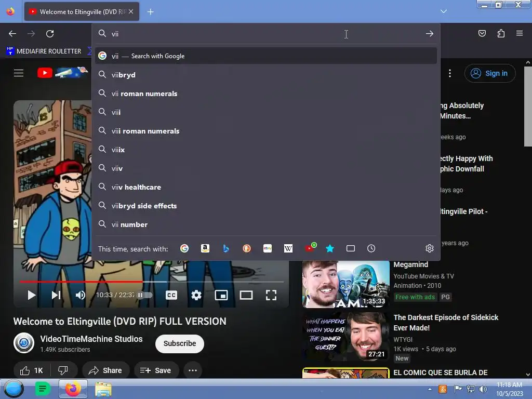Expand the list all tabs chevron
Viewport: 532px width, 399px height.
pyautogui.click(x=444, y=11)
